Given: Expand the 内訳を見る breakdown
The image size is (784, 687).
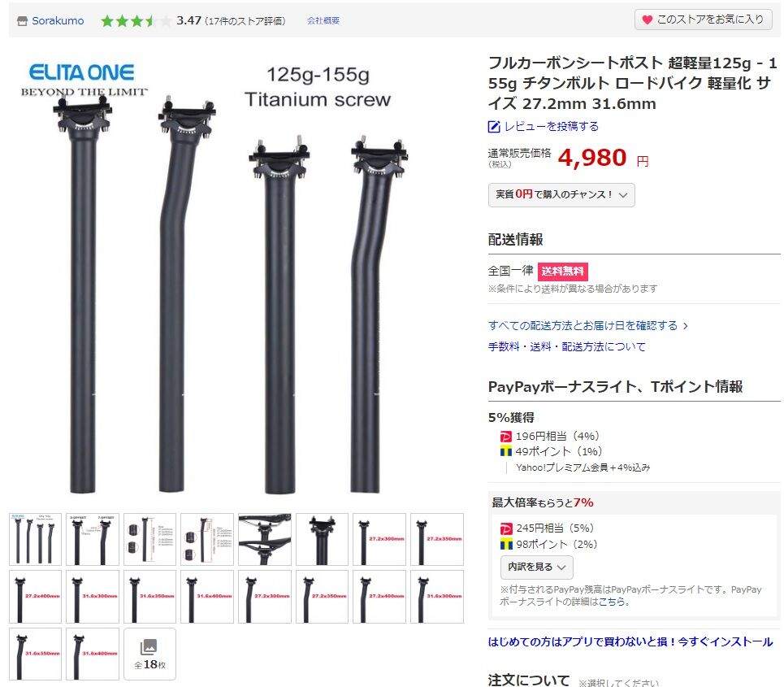Looking at the screenshot, I should coord(536,567).
